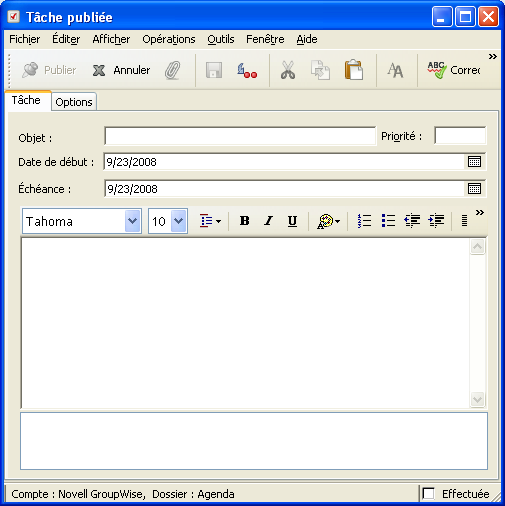
Task: Attach a file with paperclip icon
Action: click(x=173, y=70)
